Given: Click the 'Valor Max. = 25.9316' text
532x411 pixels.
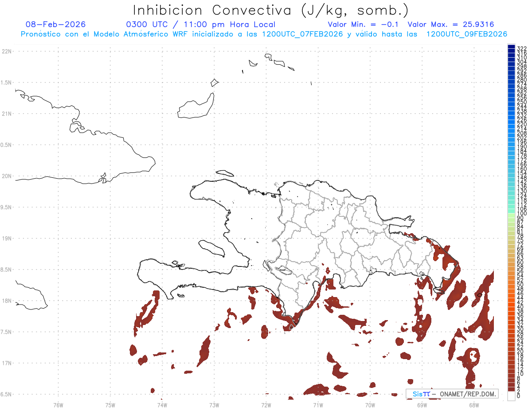Looking at the screenshot, I should (450, 24).
